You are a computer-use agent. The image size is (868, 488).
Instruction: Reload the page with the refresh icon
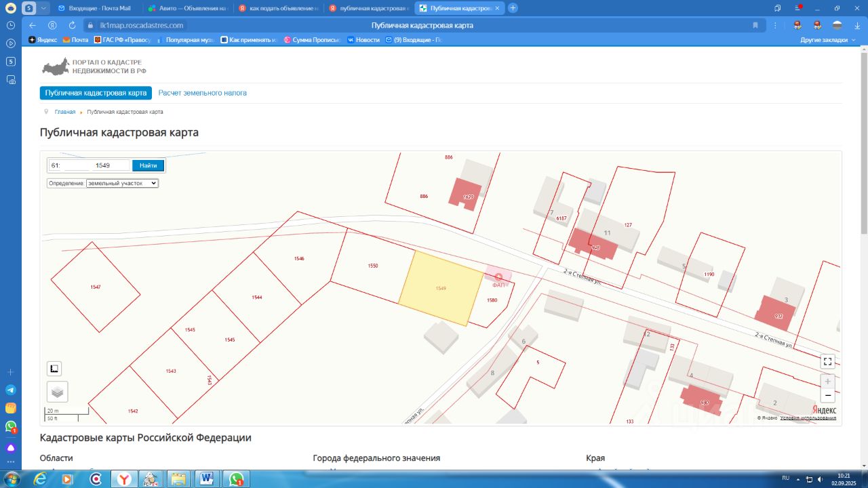[72, 25]
